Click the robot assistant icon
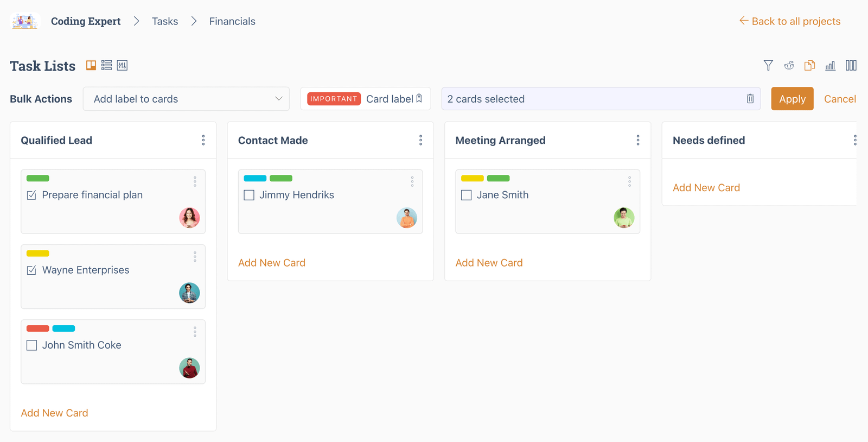 [789, 65]
